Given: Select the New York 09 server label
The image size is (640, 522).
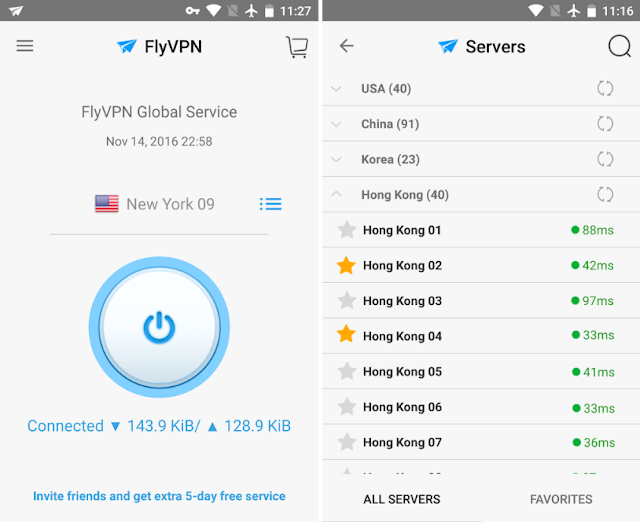Looking at the screenshot, I should pos(170,204).
